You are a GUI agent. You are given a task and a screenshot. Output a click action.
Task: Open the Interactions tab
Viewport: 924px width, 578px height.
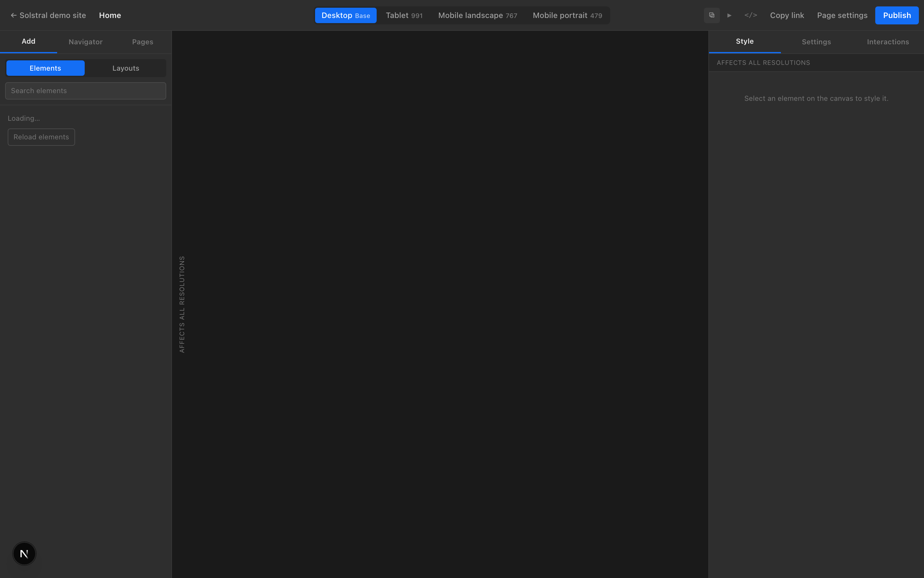click(888, 42)
